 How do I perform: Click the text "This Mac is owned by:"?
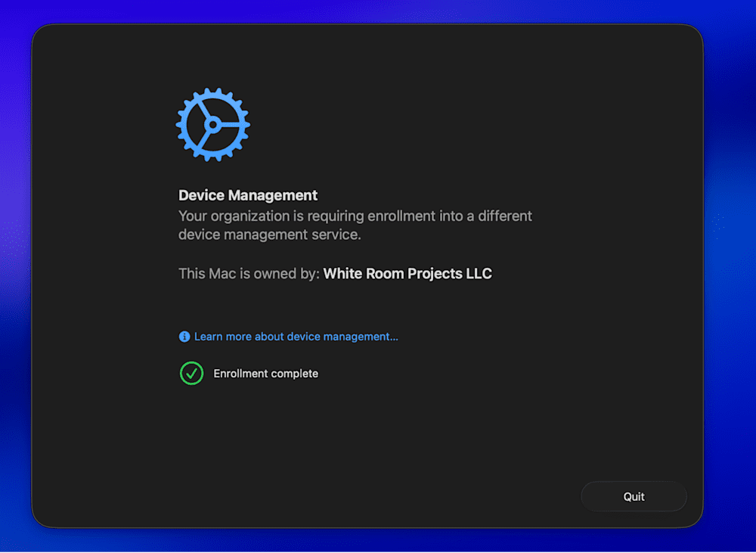[x=249, y=274]
